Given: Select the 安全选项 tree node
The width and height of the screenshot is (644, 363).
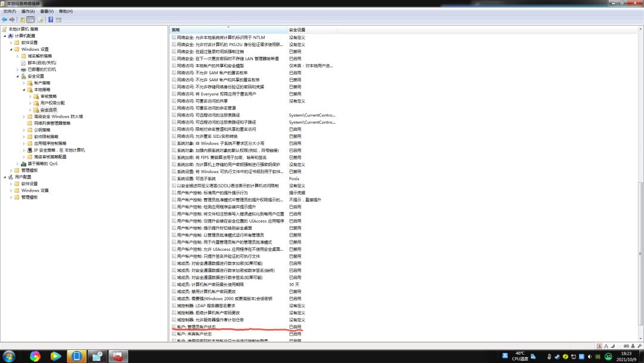Looking at the screenshot, I should coord(48,110).
